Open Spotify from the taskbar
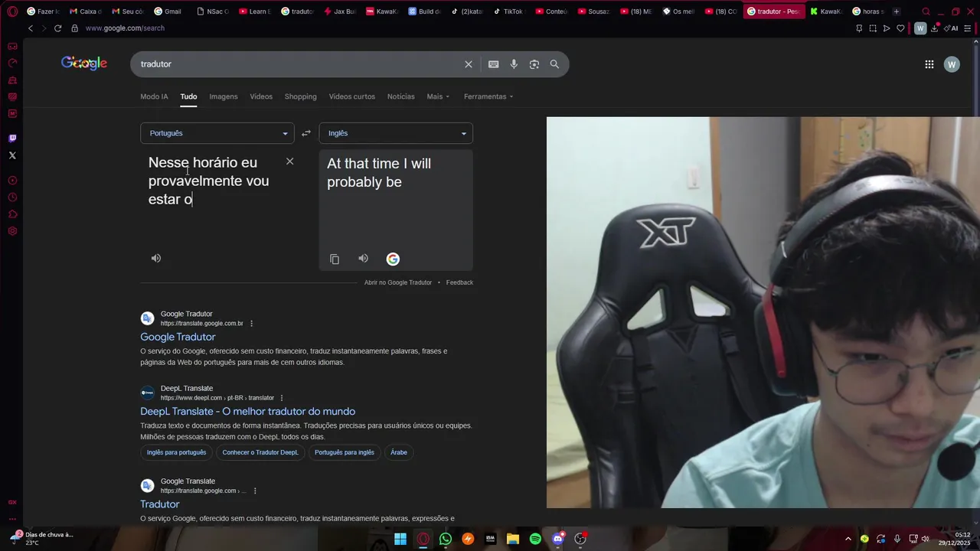The width and height of the screenshot is (980, 551). (x=535, y=539)
